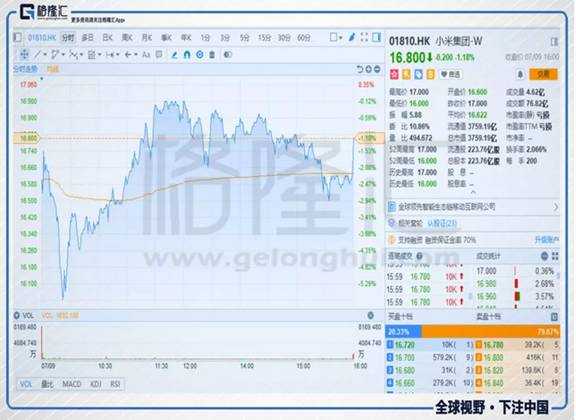This screenshot has height=420, width=576.
Task: Open the chart layout square dropdown
Action: (336, 37)
